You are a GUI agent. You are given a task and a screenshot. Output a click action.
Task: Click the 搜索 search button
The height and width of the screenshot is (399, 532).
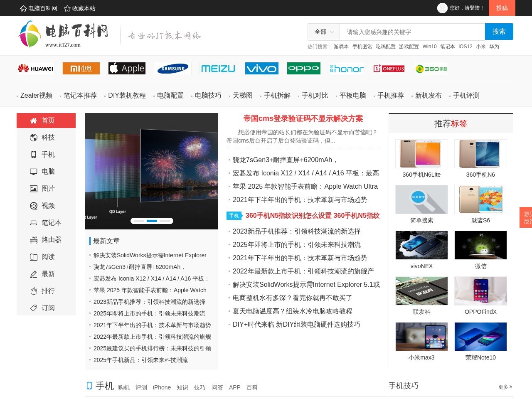pyautogui.click(x=499, y=31)
